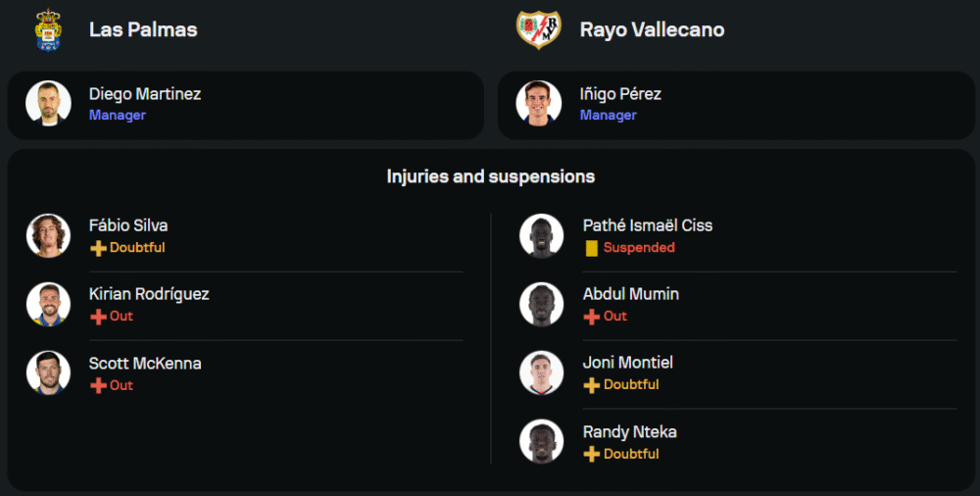The width and height of the screenshot is (980, 496).
Task: Click the Injuries and suspensions heading
Action: (490, 176)
